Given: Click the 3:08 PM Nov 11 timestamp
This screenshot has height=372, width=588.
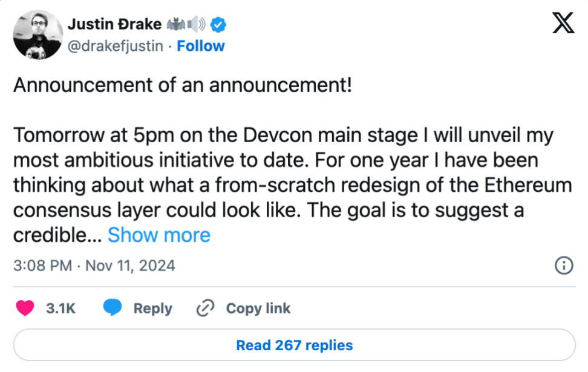Looking at the screenshot, I should (94, 266).
